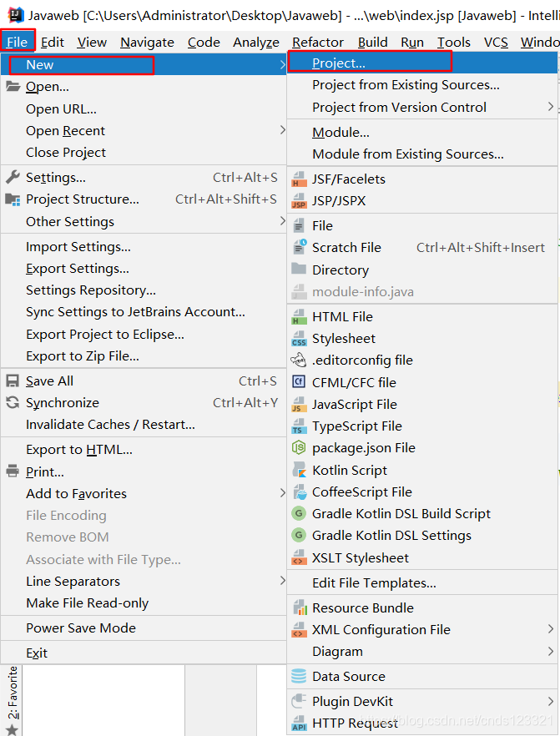Click the Directory folder icon
560x736 pixels.
[299, 269]
